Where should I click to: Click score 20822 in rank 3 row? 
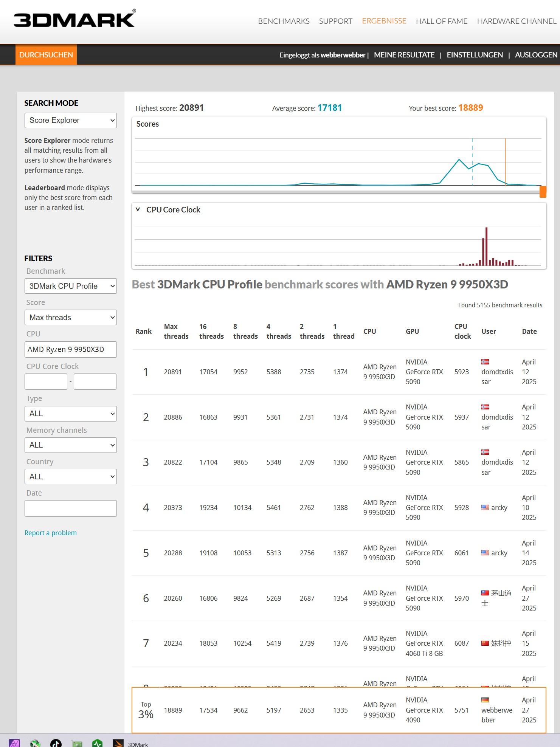pos(173,462)
